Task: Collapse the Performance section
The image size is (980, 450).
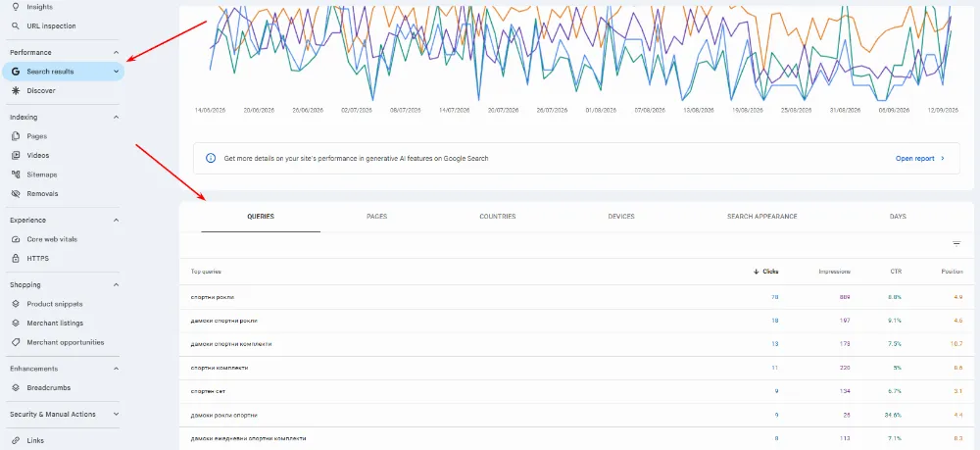Action: [116, 53]
